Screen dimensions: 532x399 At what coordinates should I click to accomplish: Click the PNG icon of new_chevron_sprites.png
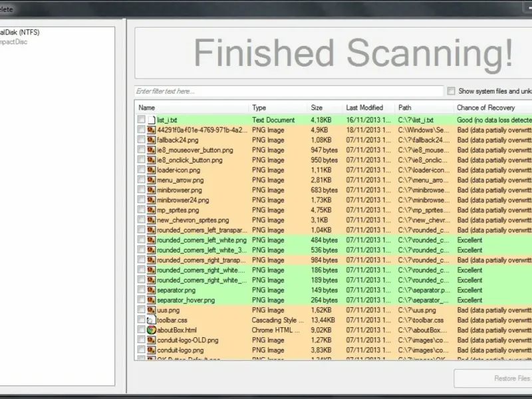[152, 220]
